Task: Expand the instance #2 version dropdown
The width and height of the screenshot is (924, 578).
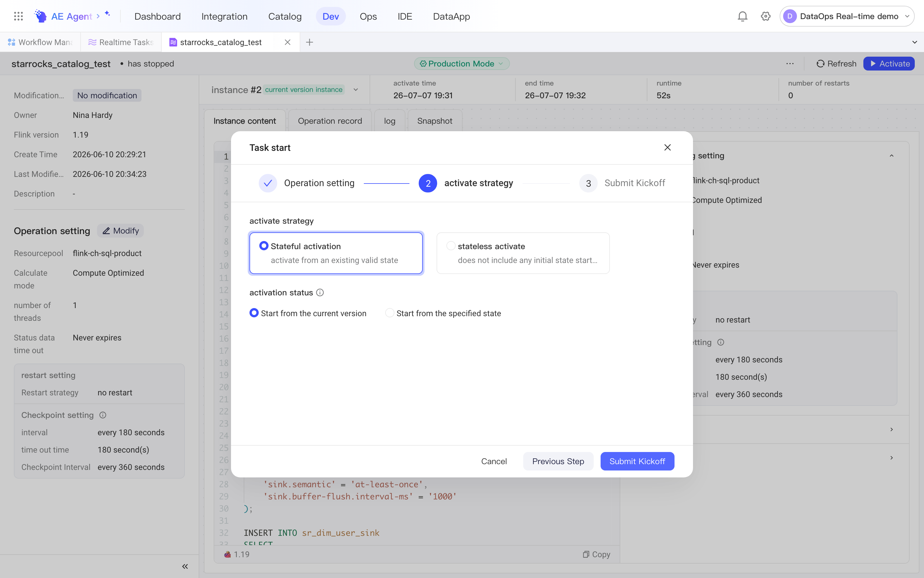Action: pyautogui.click(x=355, y=90)
